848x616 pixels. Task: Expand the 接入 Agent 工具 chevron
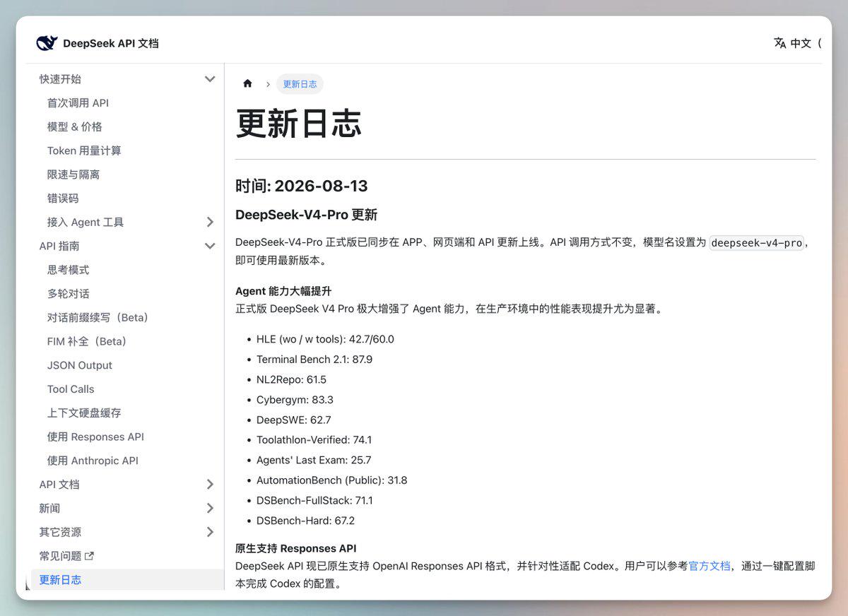pyautogui.click(x=210, y=222)
